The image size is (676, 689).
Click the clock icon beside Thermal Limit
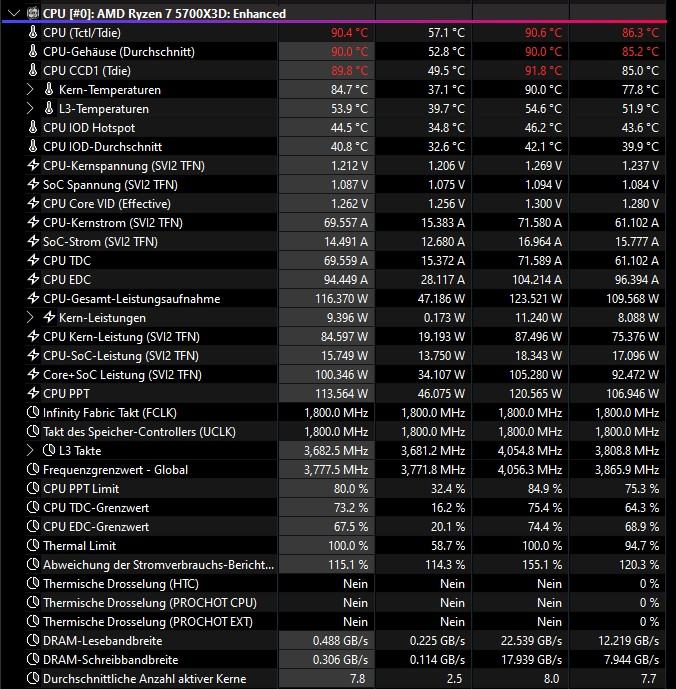33,545
